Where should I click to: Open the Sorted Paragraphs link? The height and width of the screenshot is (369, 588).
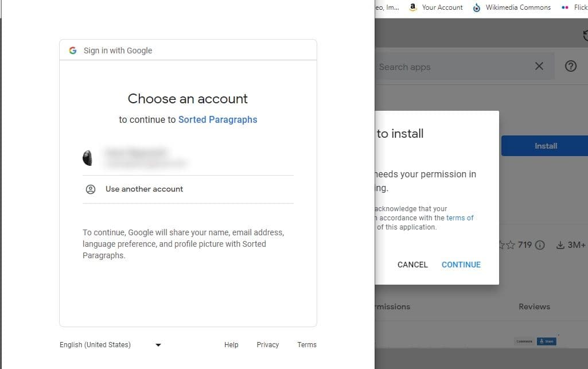click(x=217, y=119)
